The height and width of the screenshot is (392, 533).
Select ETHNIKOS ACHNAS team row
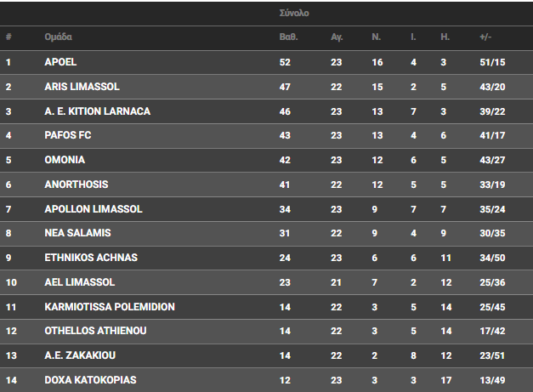click(267, 258)
